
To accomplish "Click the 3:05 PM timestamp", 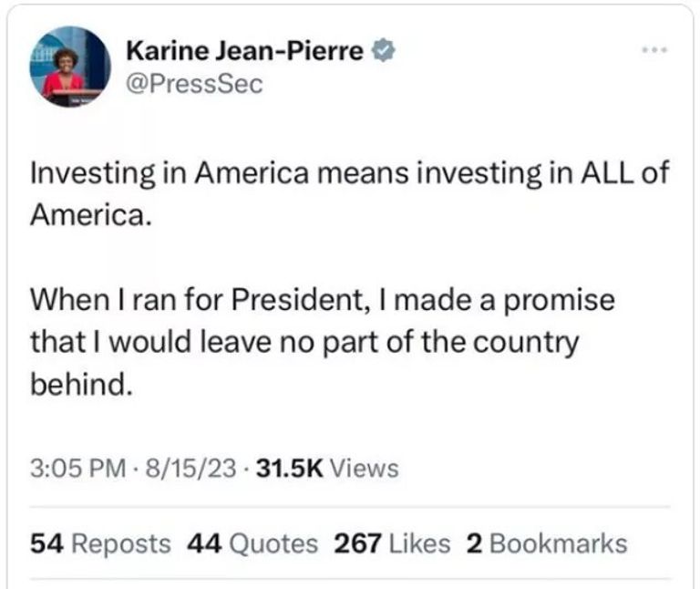I will (77, 469).
